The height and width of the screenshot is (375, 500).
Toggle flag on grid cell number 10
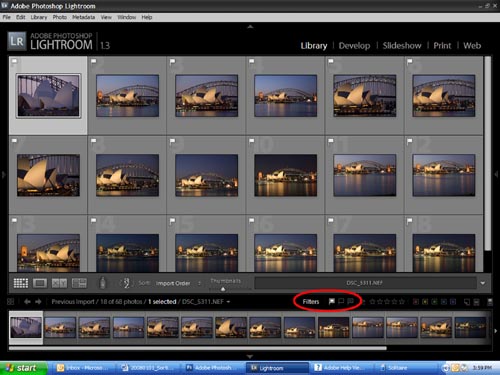[252, 141]
